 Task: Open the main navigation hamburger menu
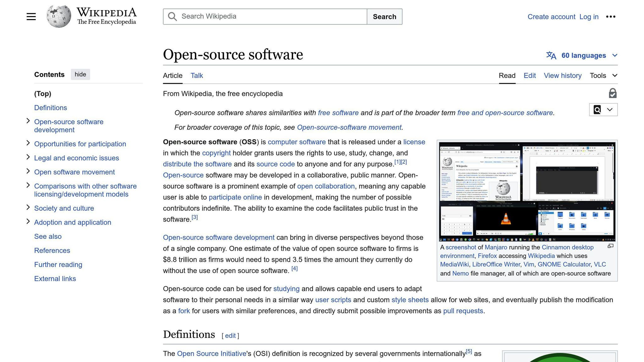pyautogui.click(x=31, y=16)
